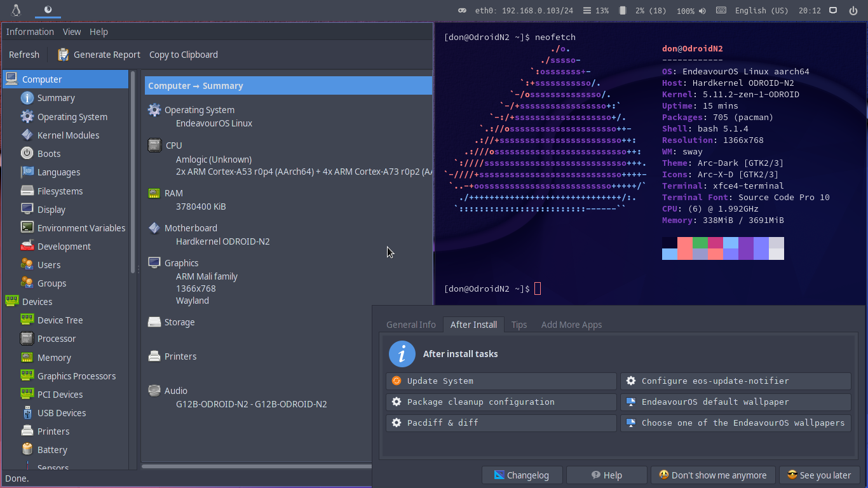Viewport: 868px width, 488px height.
Task: Click the Audio item in summary pane
Action: coord(175,391)
